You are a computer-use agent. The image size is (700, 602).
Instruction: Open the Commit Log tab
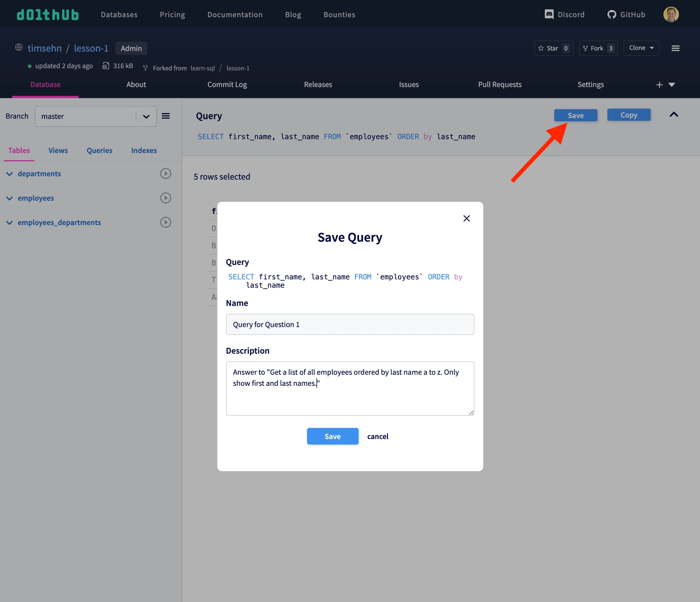(x=227, y=85)
